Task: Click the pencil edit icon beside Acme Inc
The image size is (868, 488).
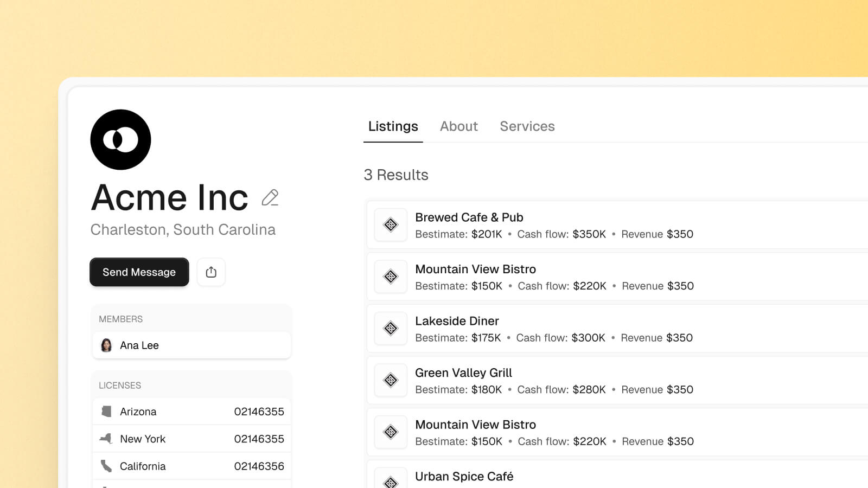Action: coord(270,198)
